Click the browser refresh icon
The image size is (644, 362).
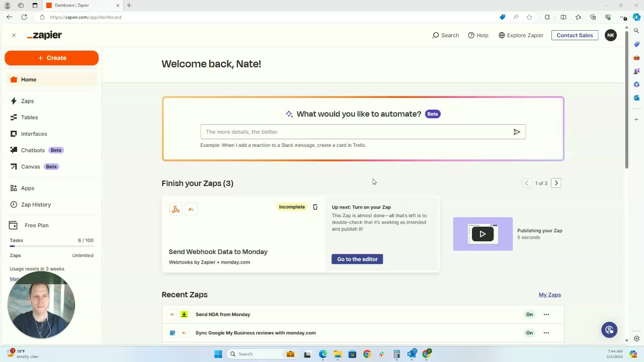24,17
